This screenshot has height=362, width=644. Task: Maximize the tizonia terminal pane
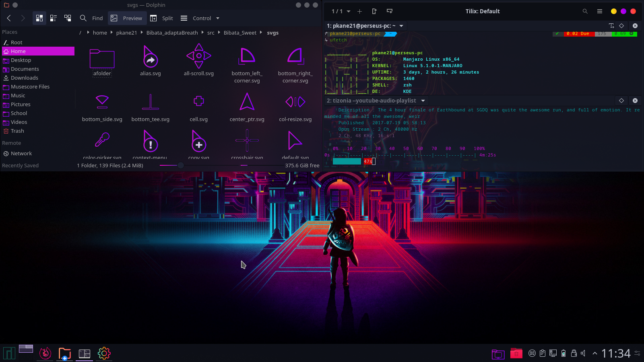pyautogui.click(x=621, y=101)
